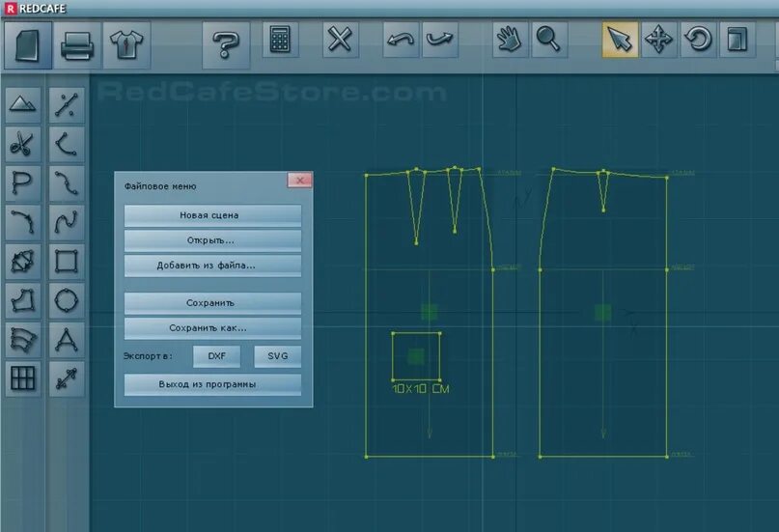Select the rotated polygon shape tool

click(x=23, y=262)
